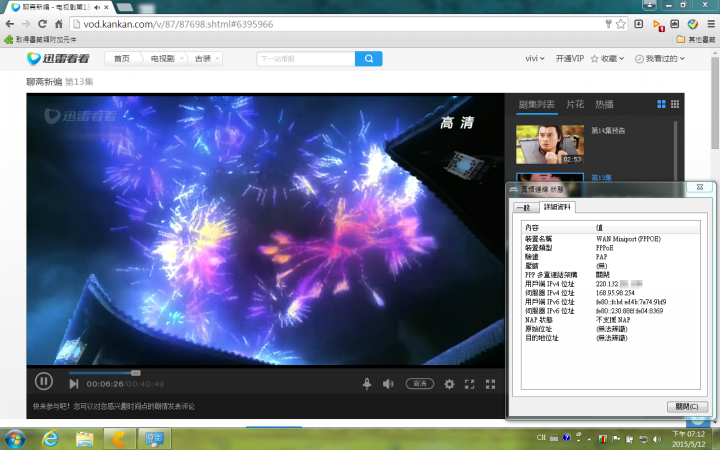Click the Xunlei Kankan logo
This screenshot has height=450, width=720.
pos(58,58)
